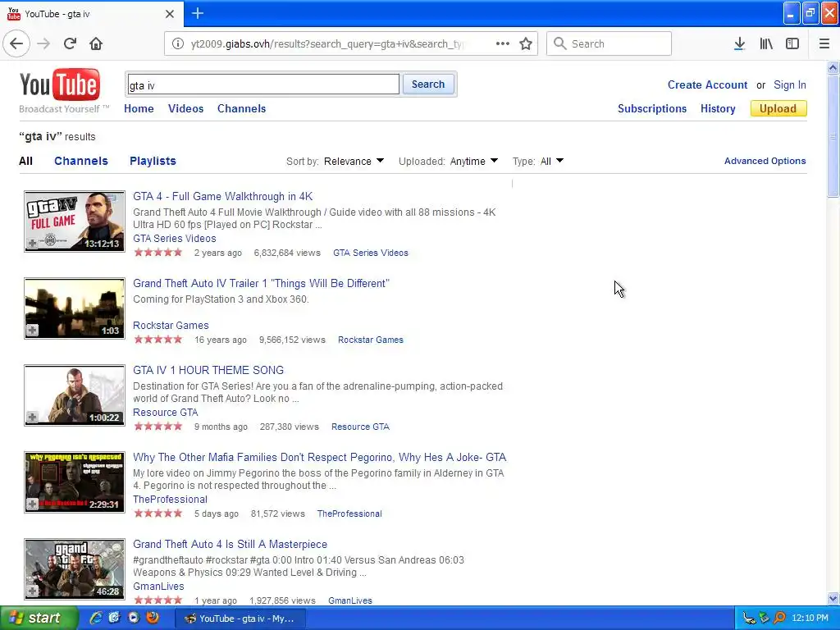This screenshot has width=840, height=630.
Task: Add Still A Masterpiece video to queue
Action: (33, 591)
